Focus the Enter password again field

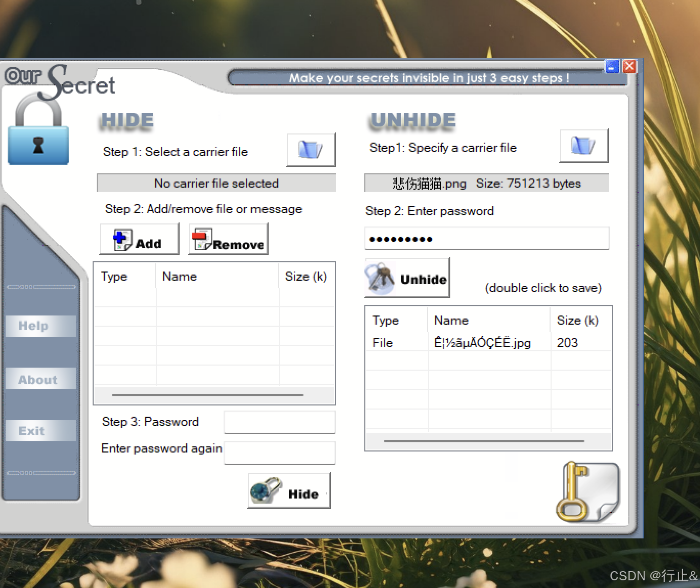280,453
